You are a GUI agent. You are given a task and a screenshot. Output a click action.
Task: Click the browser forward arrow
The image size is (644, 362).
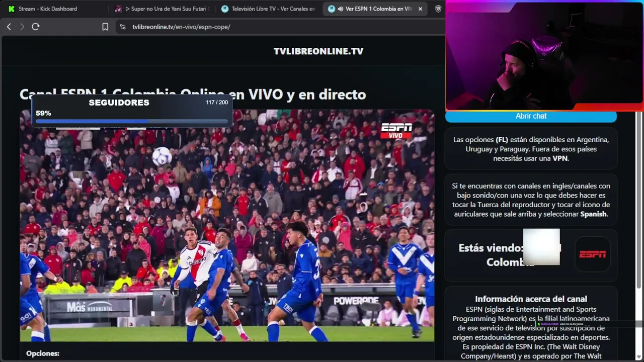tap(22, 27)
